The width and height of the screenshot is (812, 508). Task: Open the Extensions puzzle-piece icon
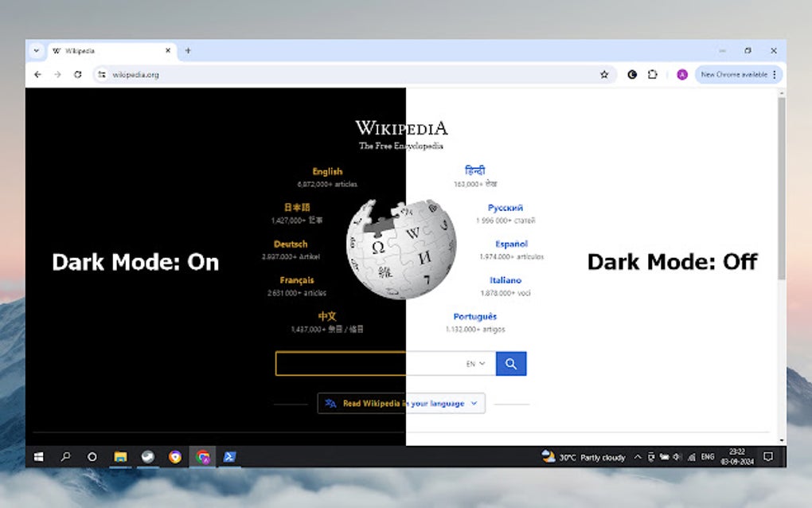coord(653,74)
